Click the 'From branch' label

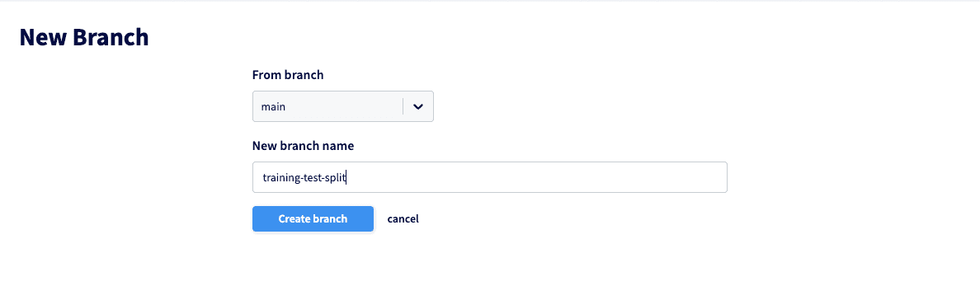coord(288,75)
